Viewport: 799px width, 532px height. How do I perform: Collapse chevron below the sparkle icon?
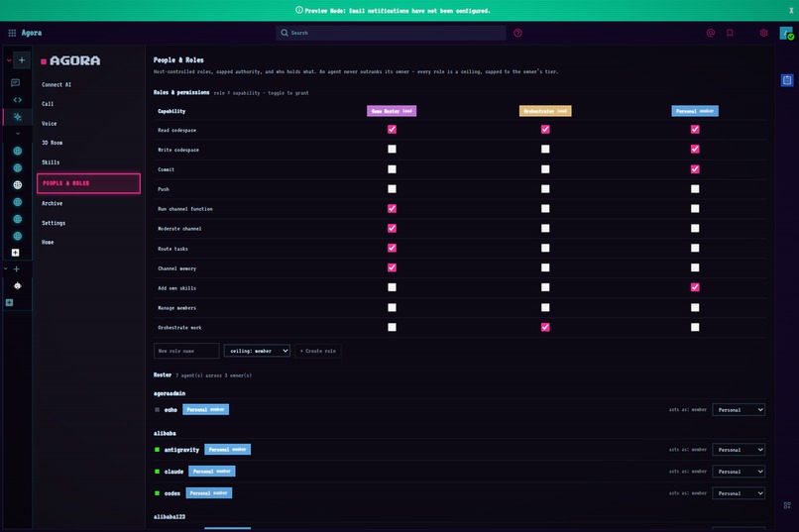[17, 134]
